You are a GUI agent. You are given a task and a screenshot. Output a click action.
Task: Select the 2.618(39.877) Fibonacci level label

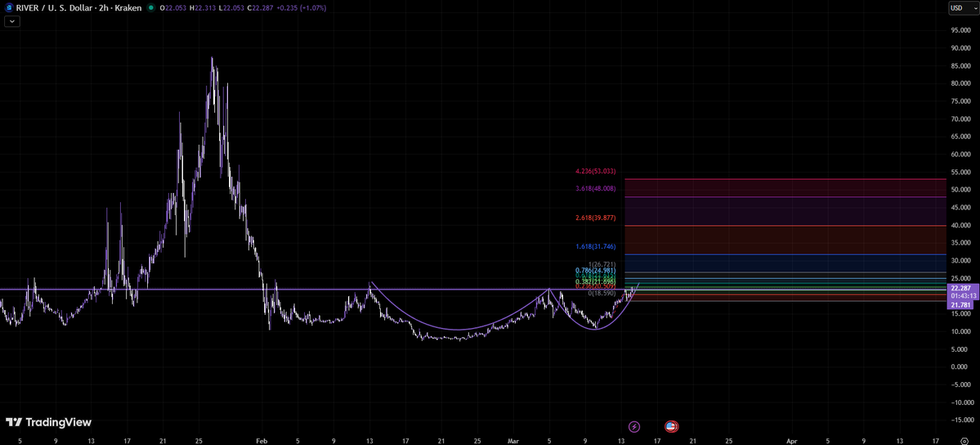click(596, 218)
